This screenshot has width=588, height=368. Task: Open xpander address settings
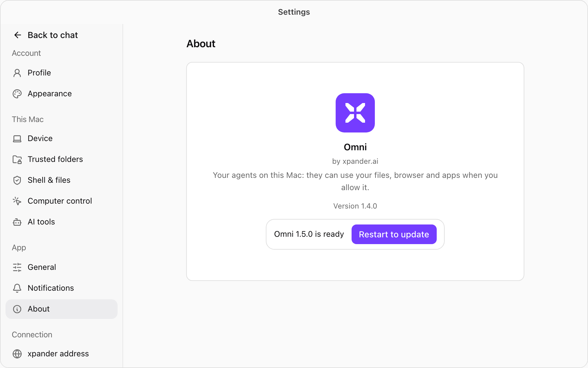[62, 354]
